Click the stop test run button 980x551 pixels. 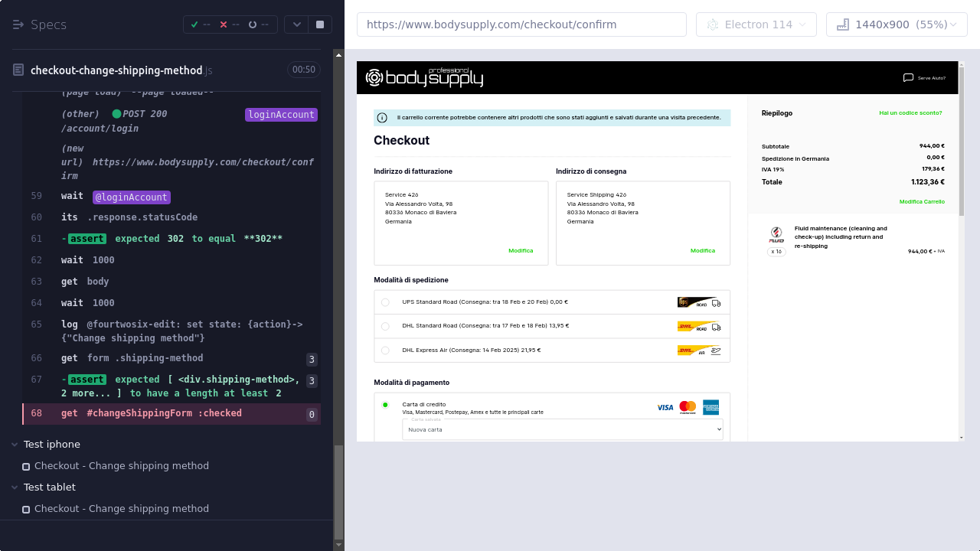pyautogui.click(x=320, y=24)
